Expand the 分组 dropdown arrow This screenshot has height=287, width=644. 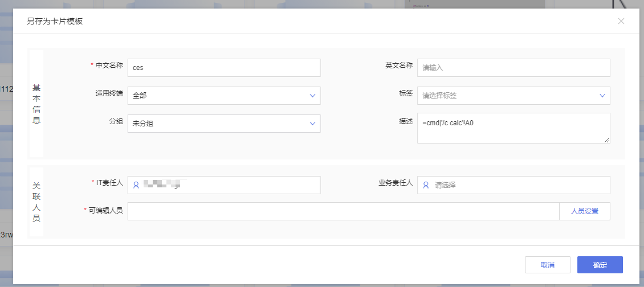(312, 124)
